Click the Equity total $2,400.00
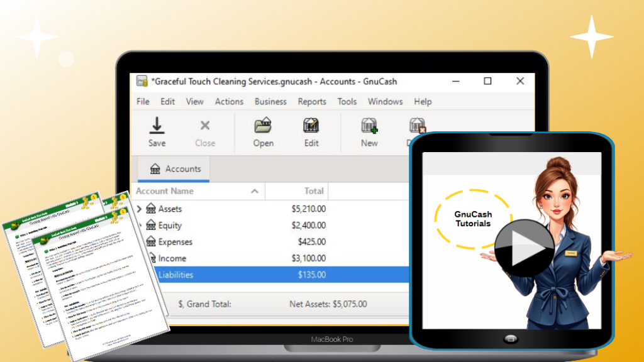Viewport: 644px width, 362px height. click(x=308, y=226)
